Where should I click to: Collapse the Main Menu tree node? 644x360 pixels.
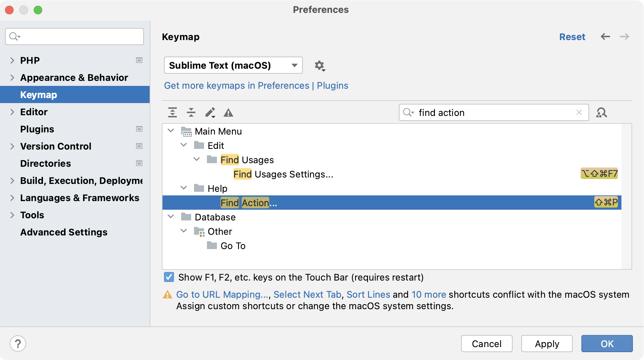(x=171, y=131)
